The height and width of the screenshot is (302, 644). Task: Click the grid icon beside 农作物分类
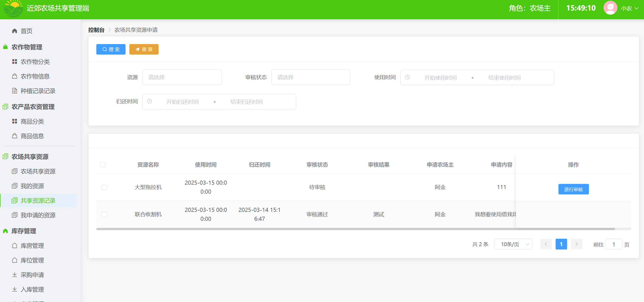tap(15, 61)
